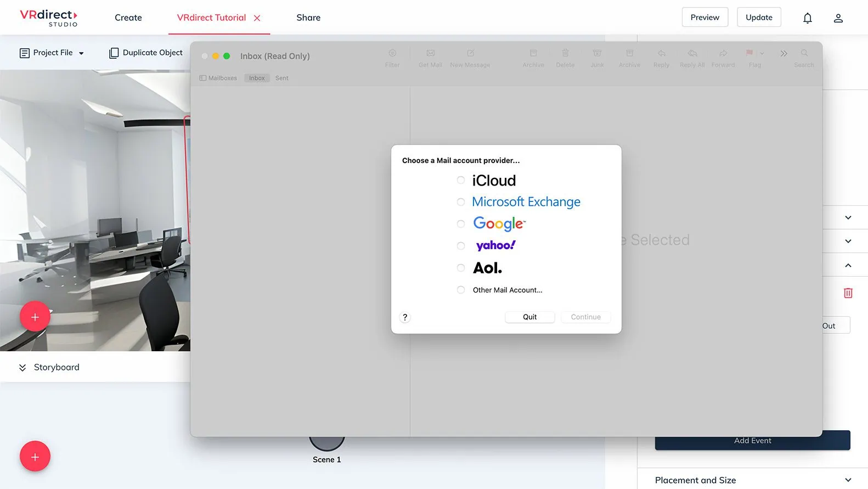Open the Create tab in VRdirect
The width and height of the screenshot is (868, 489).
click(x=128, y=18)
